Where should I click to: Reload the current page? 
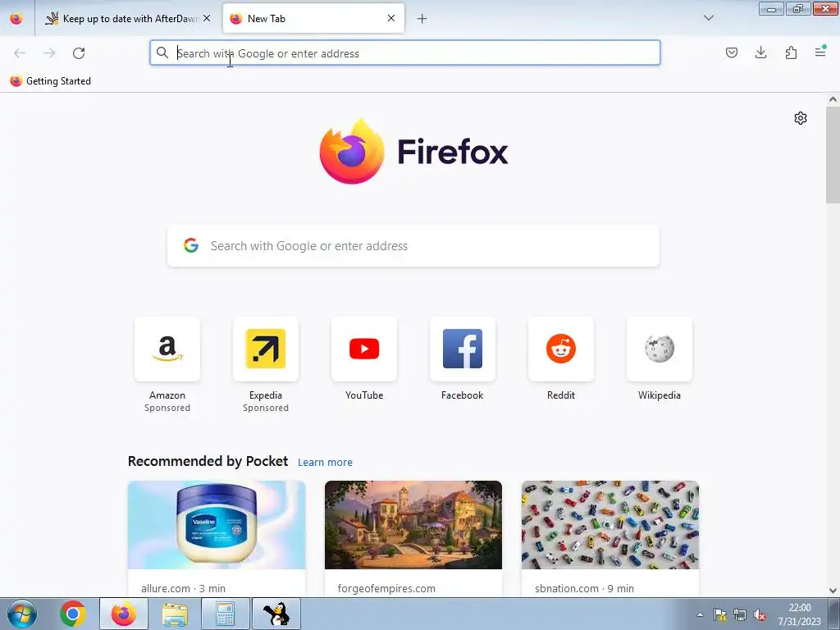(x=79, y=53)
